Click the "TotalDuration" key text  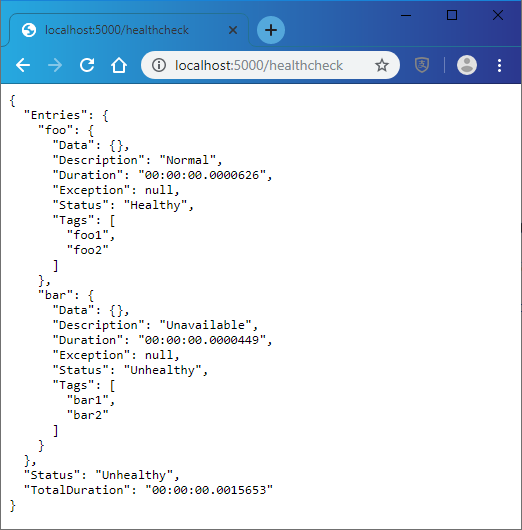(x=77, y=490)
